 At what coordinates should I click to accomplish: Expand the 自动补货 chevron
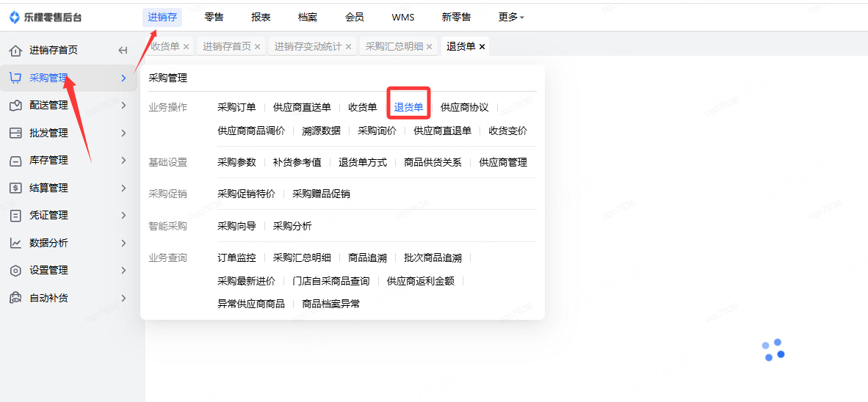coord(123,298)
